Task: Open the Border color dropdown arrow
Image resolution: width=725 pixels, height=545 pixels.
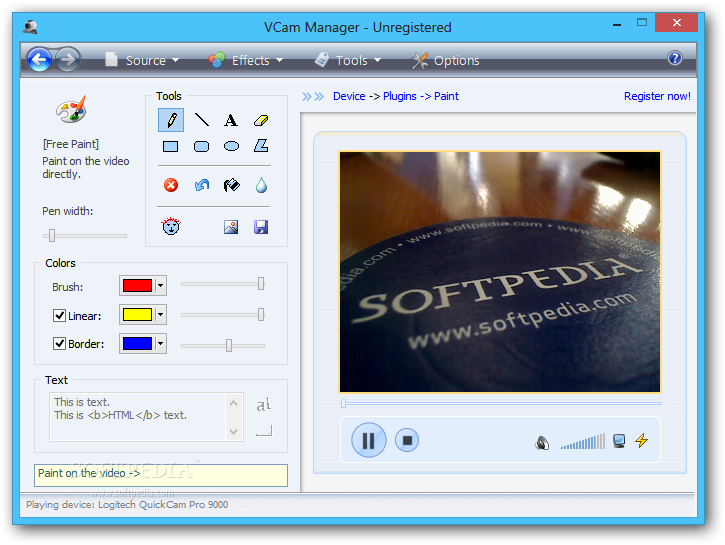Action: click(160, 343)
